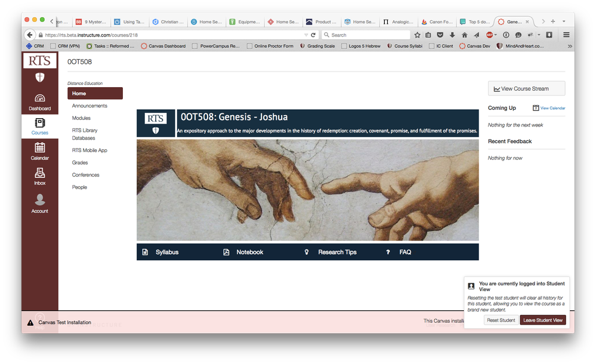The height and width of the screenshot is (364, 596).
Task: Select Announcements in the course navigation
Action: (89, 106)
